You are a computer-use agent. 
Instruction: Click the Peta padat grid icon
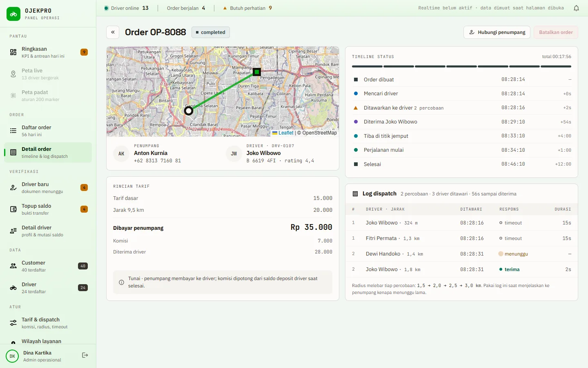(x=13, y=96)
